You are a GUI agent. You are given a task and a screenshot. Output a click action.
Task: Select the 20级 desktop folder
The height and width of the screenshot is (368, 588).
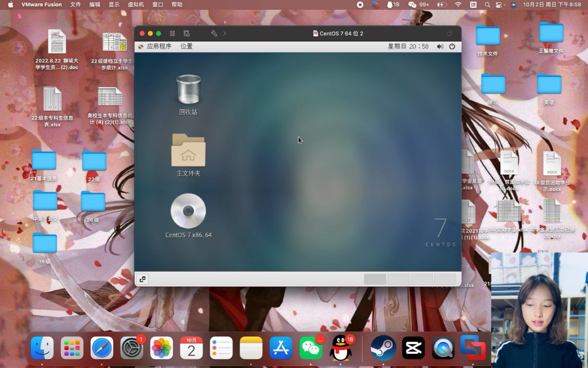[x=93, y=207]
